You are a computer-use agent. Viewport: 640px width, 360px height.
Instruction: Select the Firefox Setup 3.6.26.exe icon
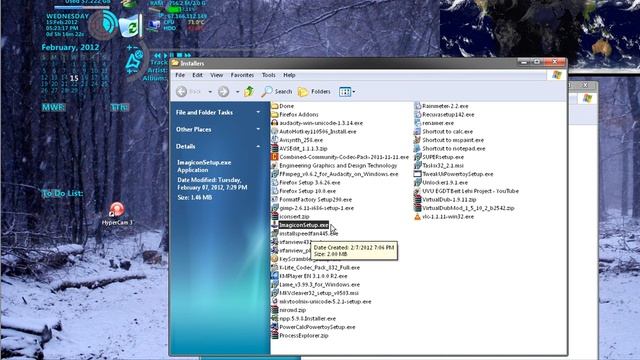point(275,182)
